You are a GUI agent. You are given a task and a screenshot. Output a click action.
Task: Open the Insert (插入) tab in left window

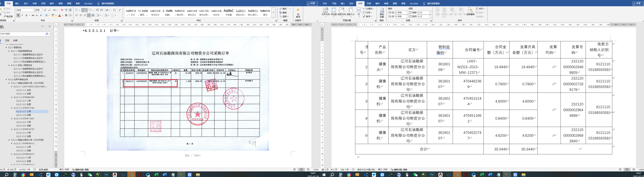pyautogui.click(x=17, y=4)
